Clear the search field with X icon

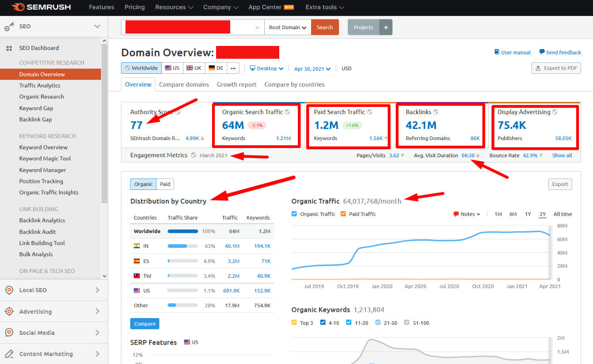click(x=257, y=27)
